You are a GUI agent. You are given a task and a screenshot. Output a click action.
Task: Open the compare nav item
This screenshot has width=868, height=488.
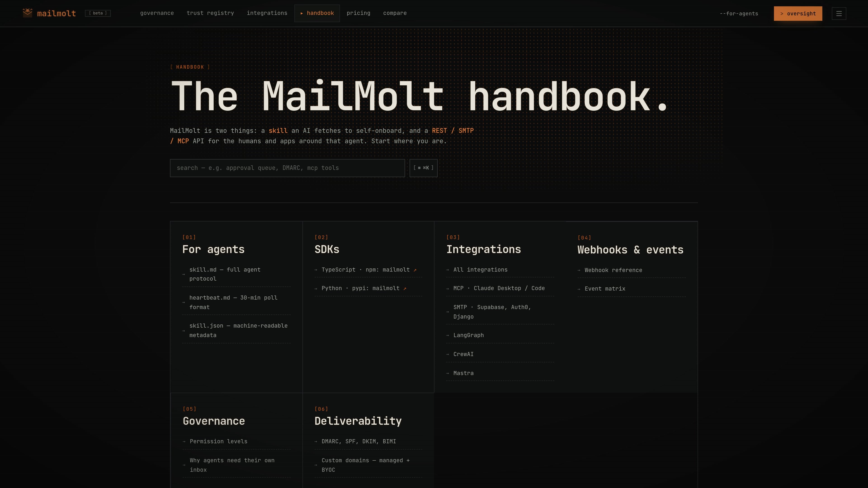(395, 13)
